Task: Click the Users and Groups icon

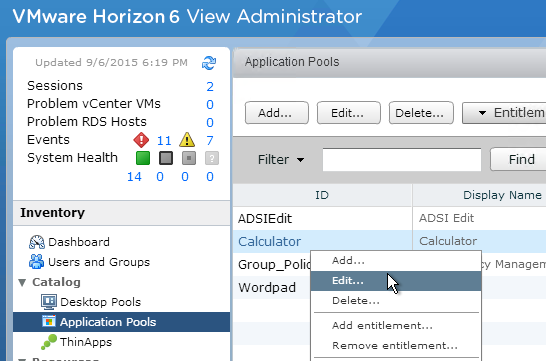Action: (x=37, y=262)
